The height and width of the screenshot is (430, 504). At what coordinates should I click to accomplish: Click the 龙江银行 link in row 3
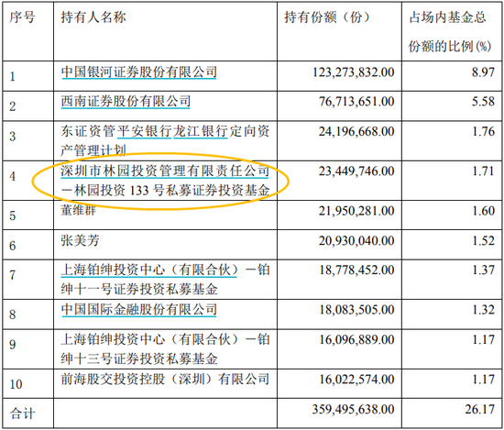201,131
